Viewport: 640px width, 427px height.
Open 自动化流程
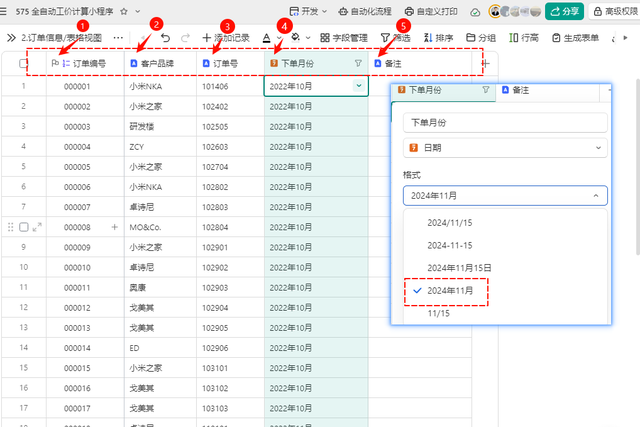(x=365, y=11)
